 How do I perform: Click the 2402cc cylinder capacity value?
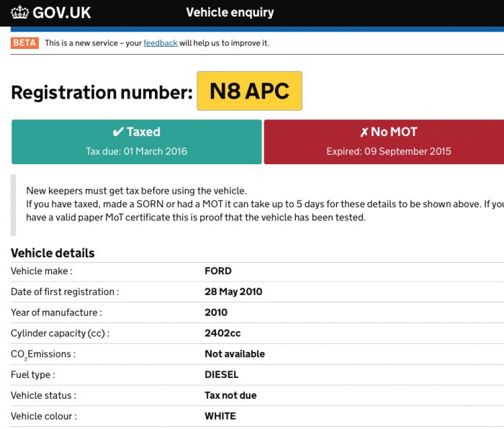click(x=222, y=333)
